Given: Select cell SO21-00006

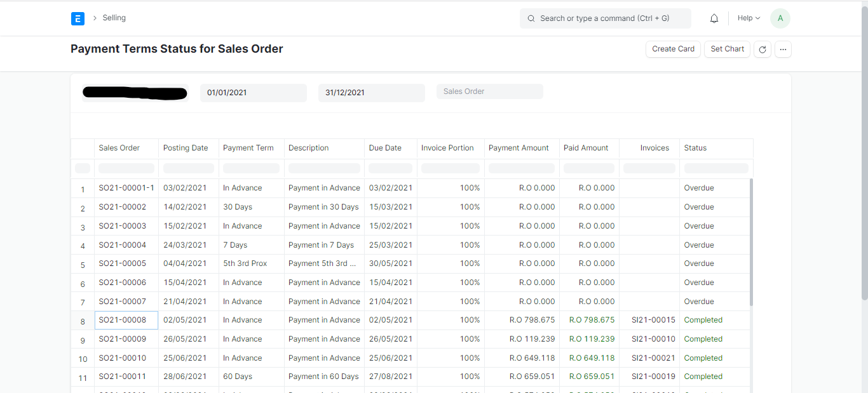Looking at the screenshot, I should pyautogui.click(x=126, y=283).
